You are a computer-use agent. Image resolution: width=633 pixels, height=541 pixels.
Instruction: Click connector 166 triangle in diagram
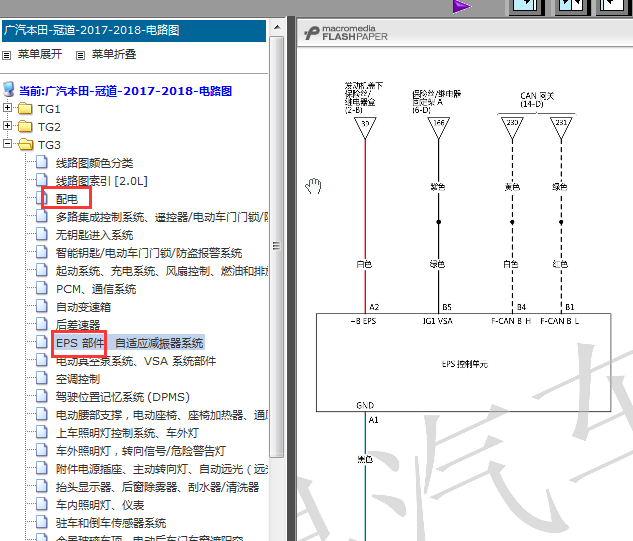click(x=438, y=127)
